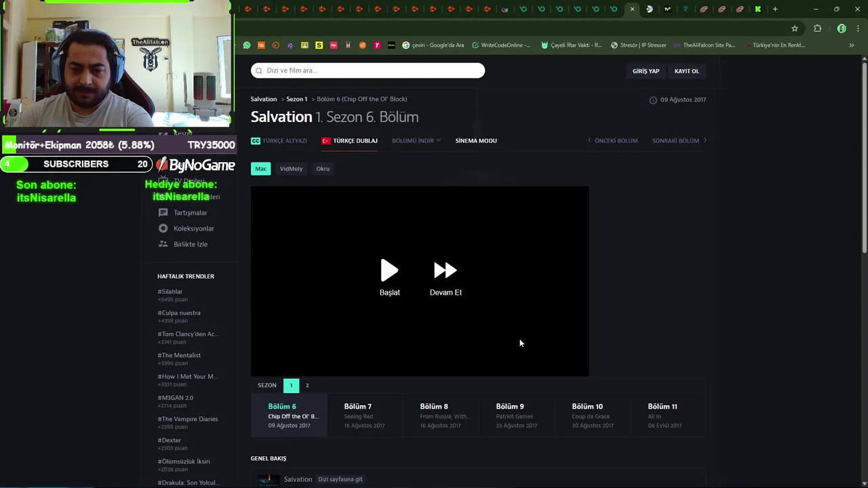
Task: Click the KAYIT OL button
Action: (686, 71)
